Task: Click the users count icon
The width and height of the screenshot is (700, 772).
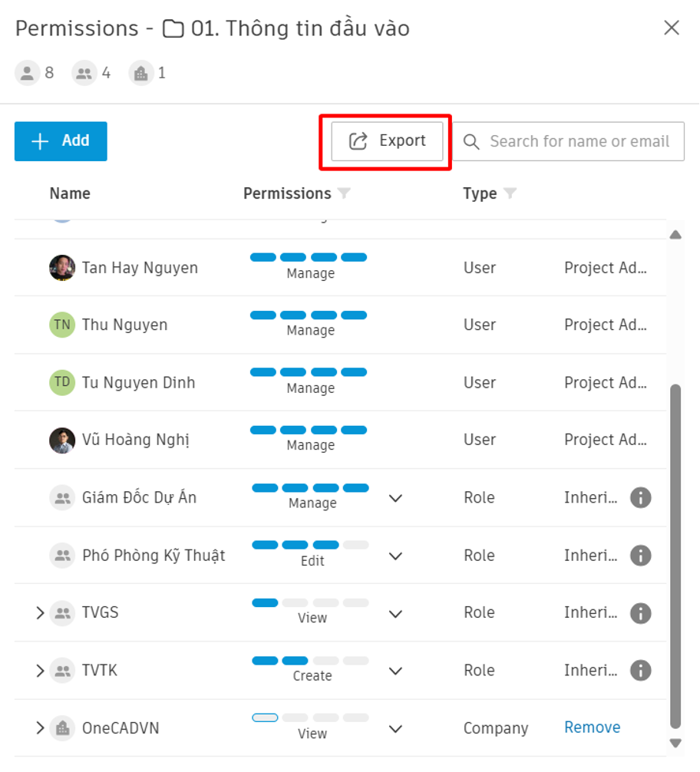Action: pyautogui.click(x=27, y=74)
